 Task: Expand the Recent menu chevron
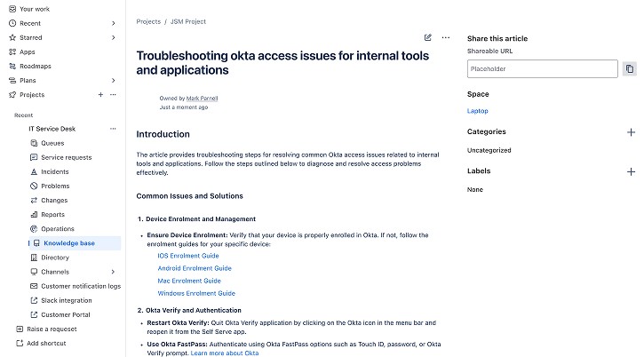(x=114, y=23)
